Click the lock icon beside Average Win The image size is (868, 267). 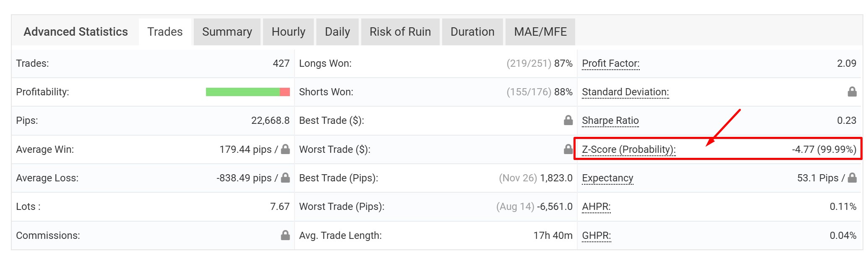click(x=285, y=149)
